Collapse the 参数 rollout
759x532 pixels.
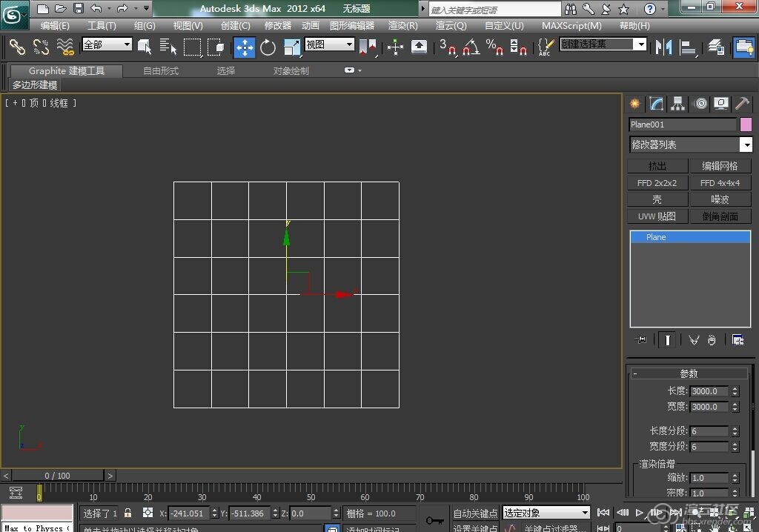pyautogui.click(x=689, y=373)
